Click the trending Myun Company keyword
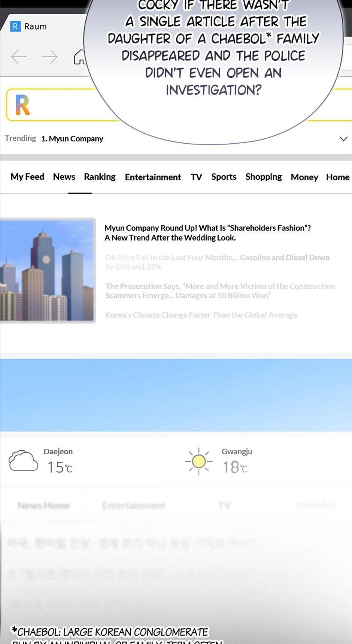The width and height of the screenshot is (352, 644). 72,139
